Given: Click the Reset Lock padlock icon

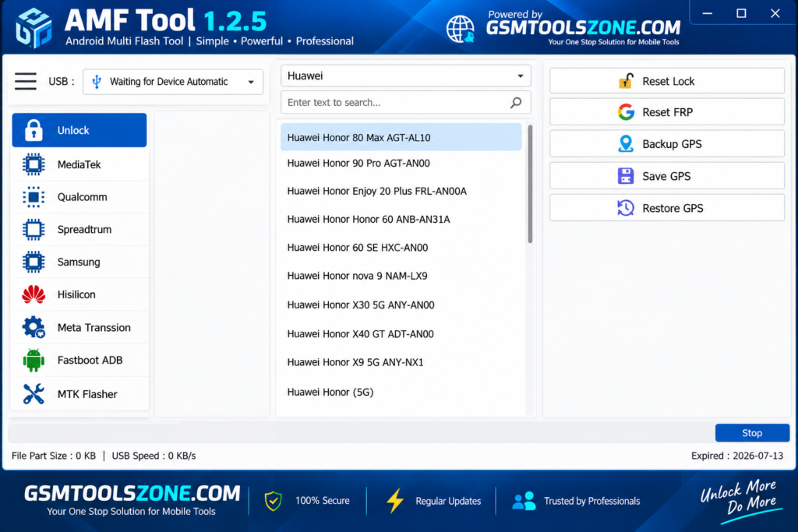Looking at the screenshot, I should (626, 81).
